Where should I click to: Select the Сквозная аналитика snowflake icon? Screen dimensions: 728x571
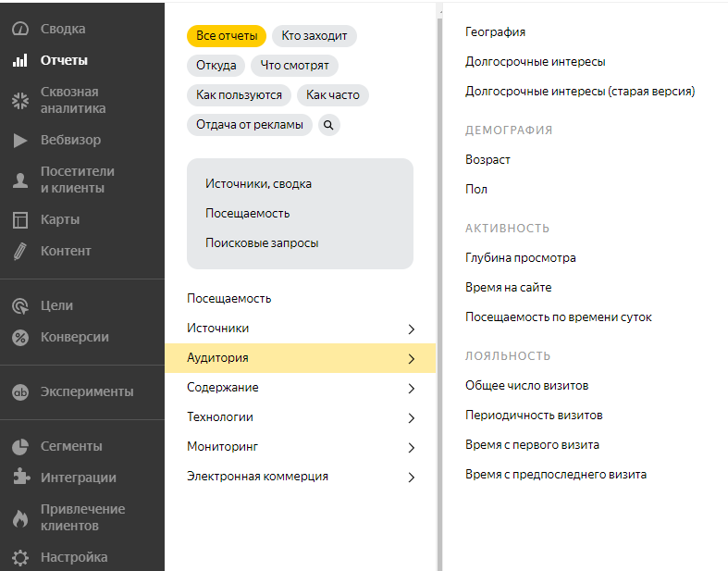tap(19, 100)
